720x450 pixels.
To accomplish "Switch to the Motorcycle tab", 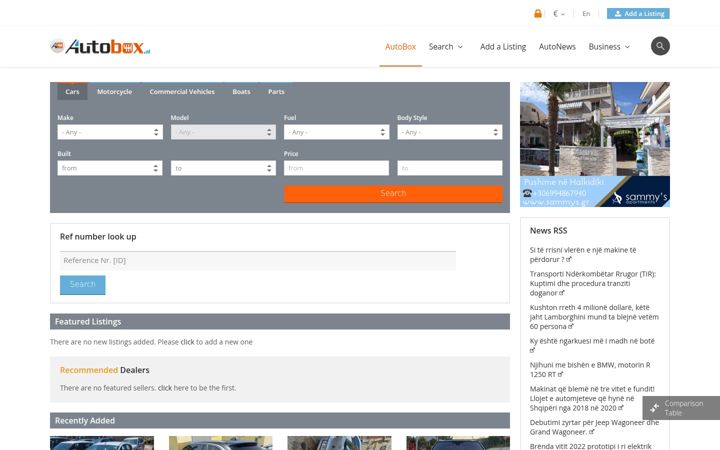I will tap(114, 91).
